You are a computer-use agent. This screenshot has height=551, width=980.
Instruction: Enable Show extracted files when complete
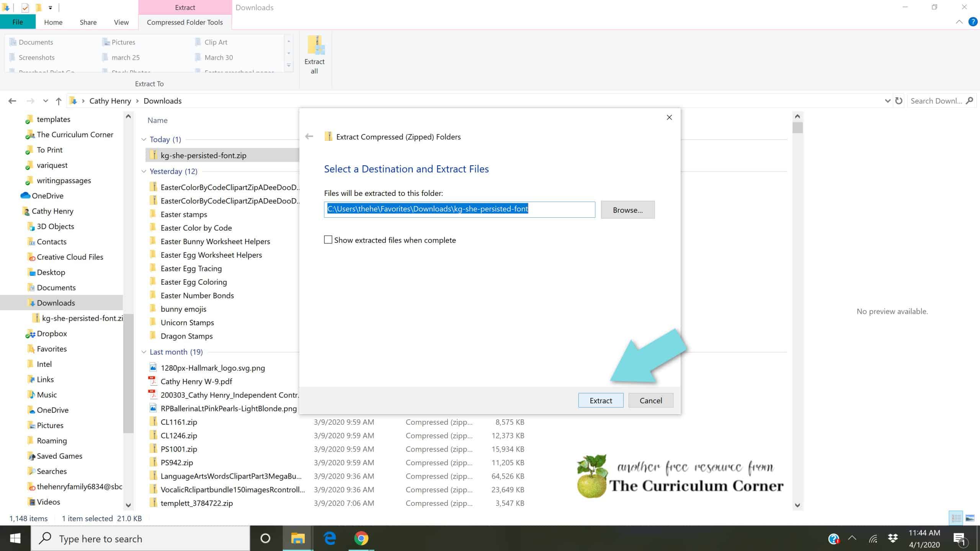point(328,240)
